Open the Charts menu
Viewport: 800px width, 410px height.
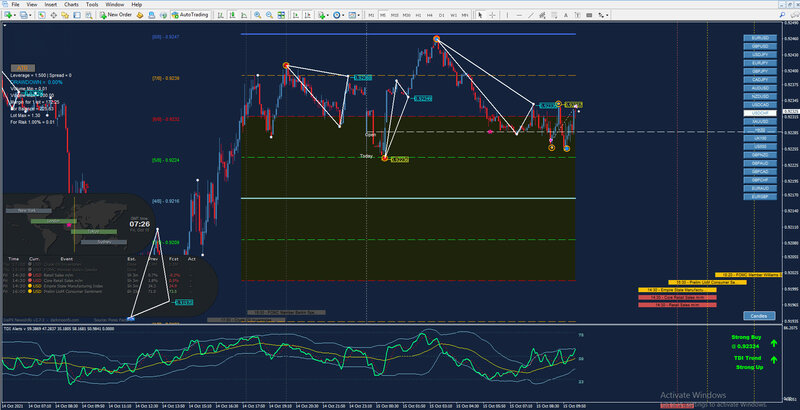(71, 4)
